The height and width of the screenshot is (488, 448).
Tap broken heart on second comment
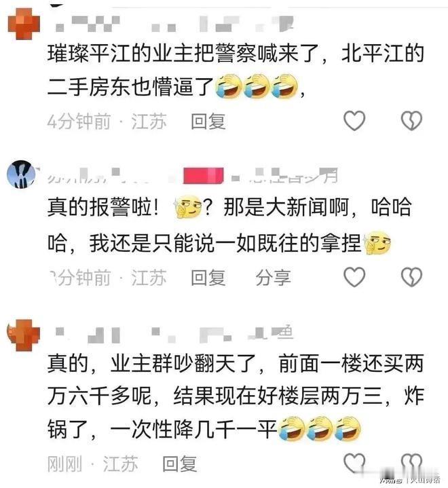(411, 277)
